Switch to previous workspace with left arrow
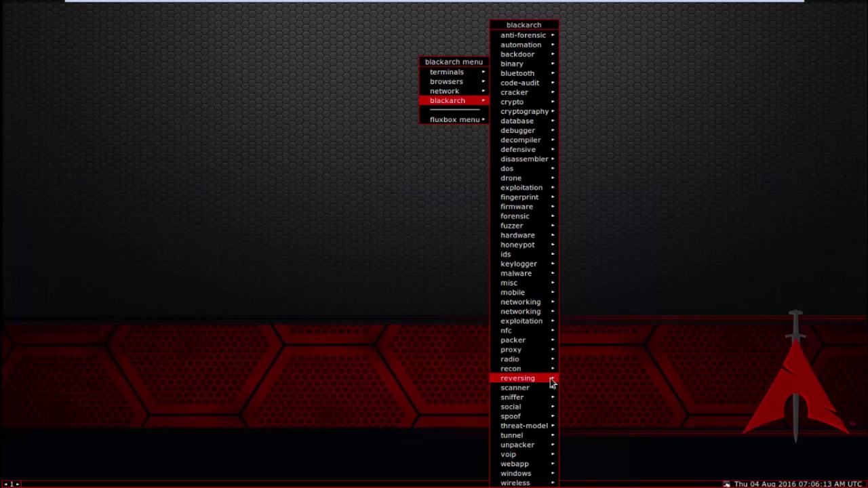The height and width of the screenshot is (488, 868). click(5, 484)
